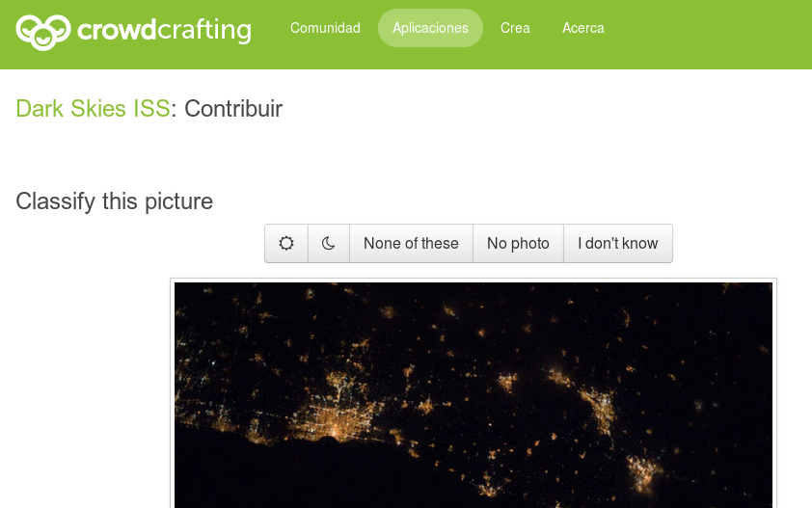Viewport: 812px width, 508px height.
Task: Click the night city lights photo
Action: tap(474, 395)
